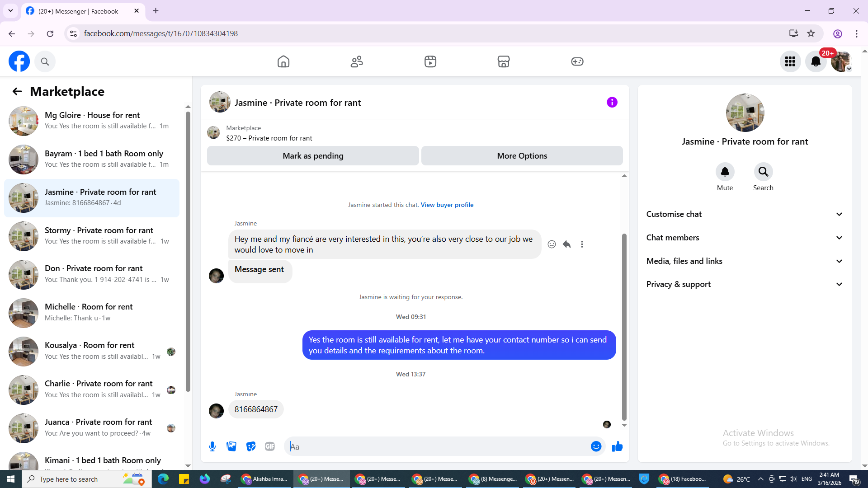Open the emoji picker in message box
Screen dimensions: 868x488
click(x=596, y=446)
